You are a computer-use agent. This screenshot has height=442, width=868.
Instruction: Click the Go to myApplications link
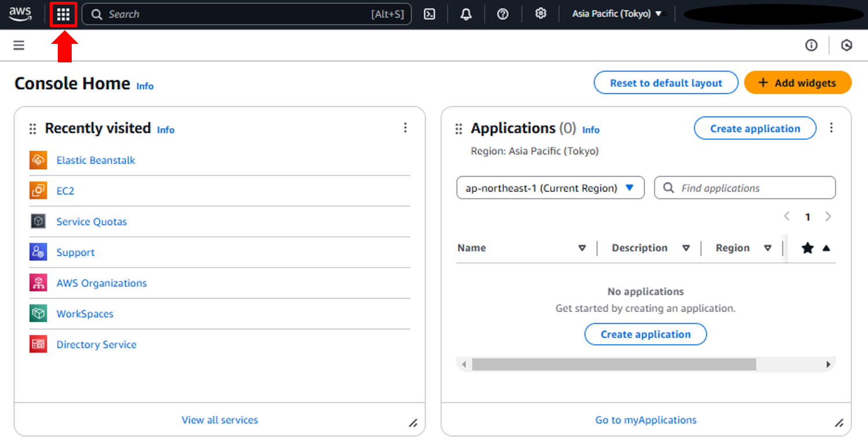pyautogui.click(x=645, y=420)
